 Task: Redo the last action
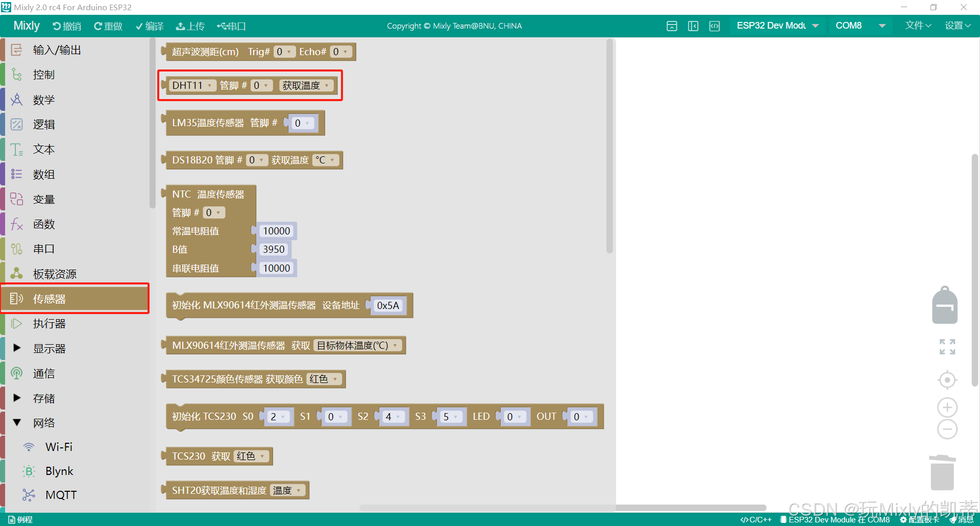click(x=108, y=26)
